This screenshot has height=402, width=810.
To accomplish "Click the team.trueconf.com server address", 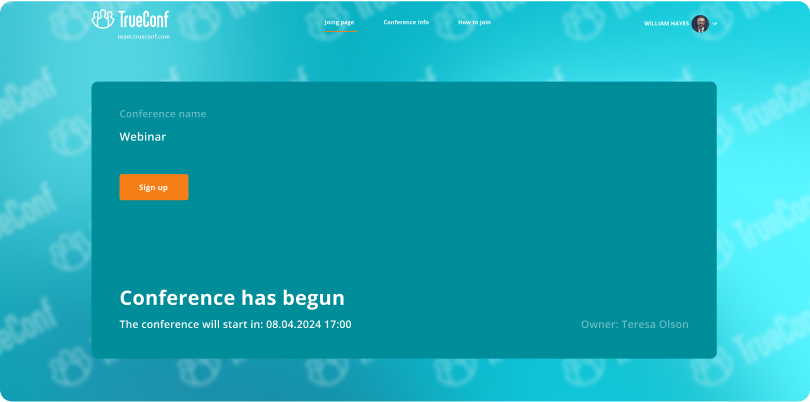I will point(144,36).
